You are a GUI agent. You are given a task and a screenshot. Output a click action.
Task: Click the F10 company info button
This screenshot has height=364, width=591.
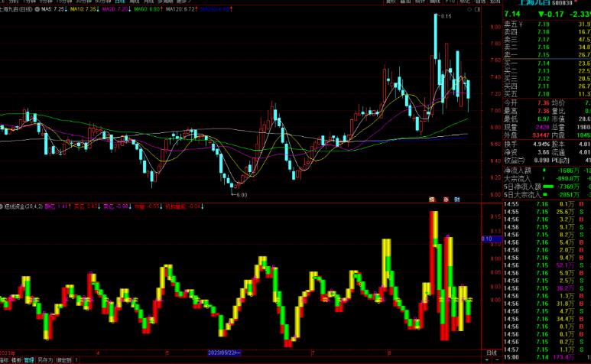(x=450, y=2)
